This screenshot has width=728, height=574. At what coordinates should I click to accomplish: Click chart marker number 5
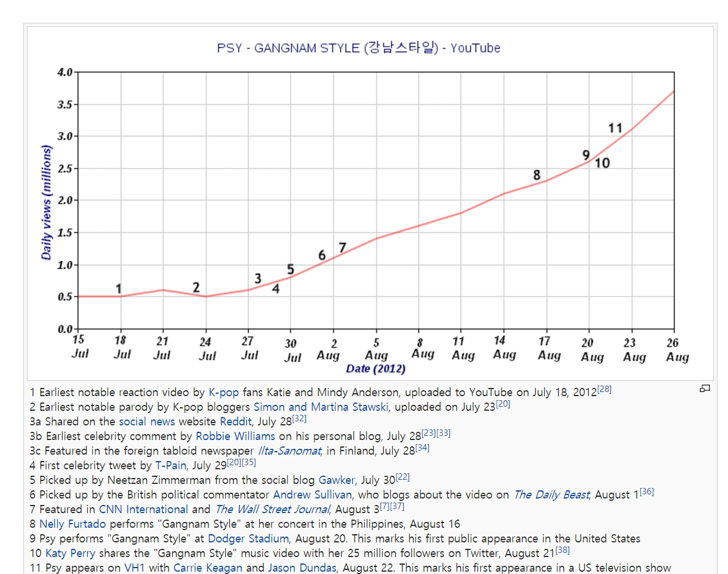[x=290, y=269]
